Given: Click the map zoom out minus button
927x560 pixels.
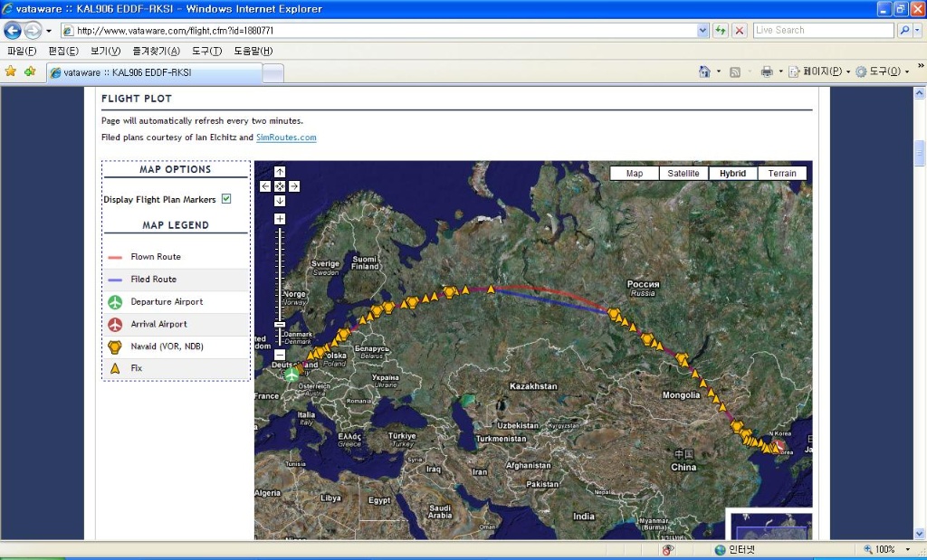Looking at the screenshot, I should coord(280,355).
